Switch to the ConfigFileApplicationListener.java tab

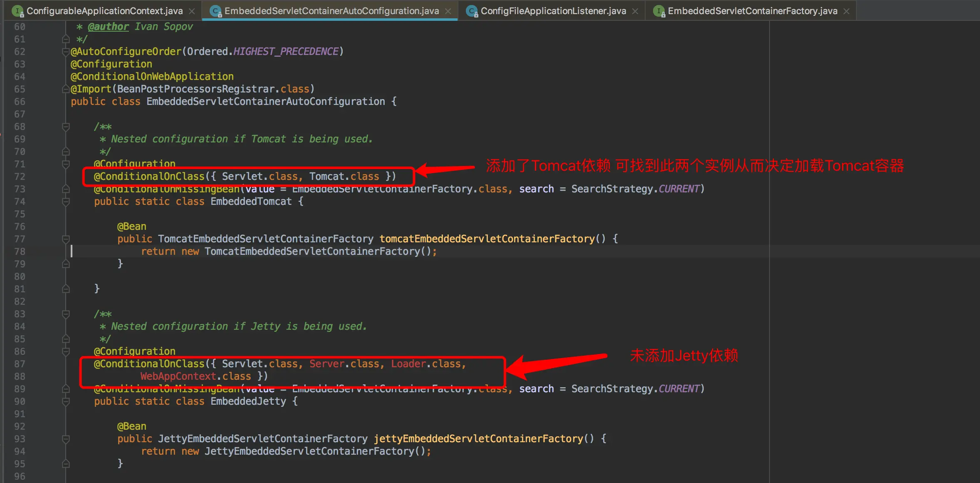553,11
